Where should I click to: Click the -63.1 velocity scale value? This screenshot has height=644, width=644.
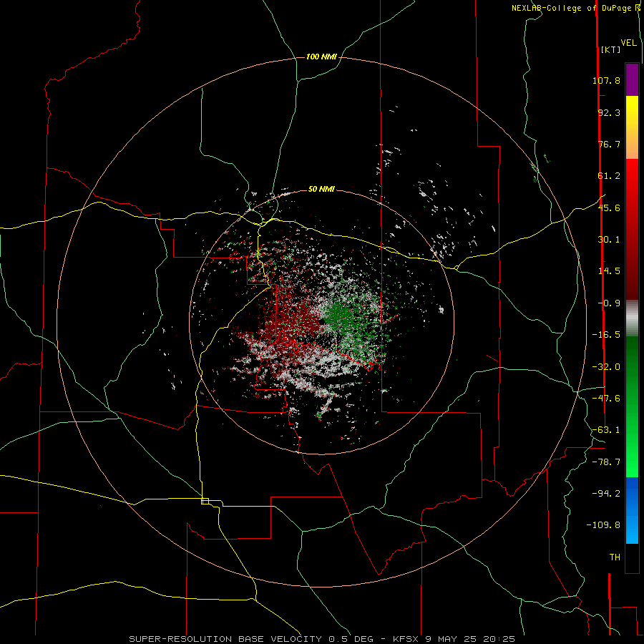tap(606, 430)
